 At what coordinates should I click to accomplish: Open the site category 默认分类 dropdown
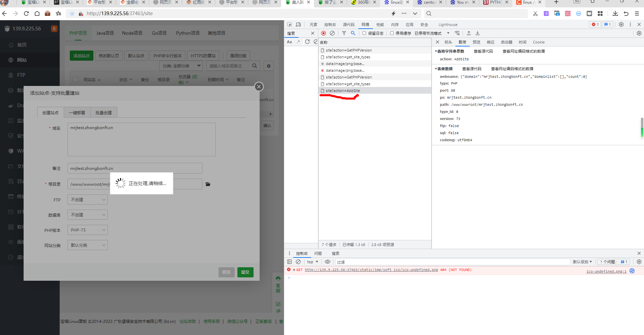pos(88,245)
